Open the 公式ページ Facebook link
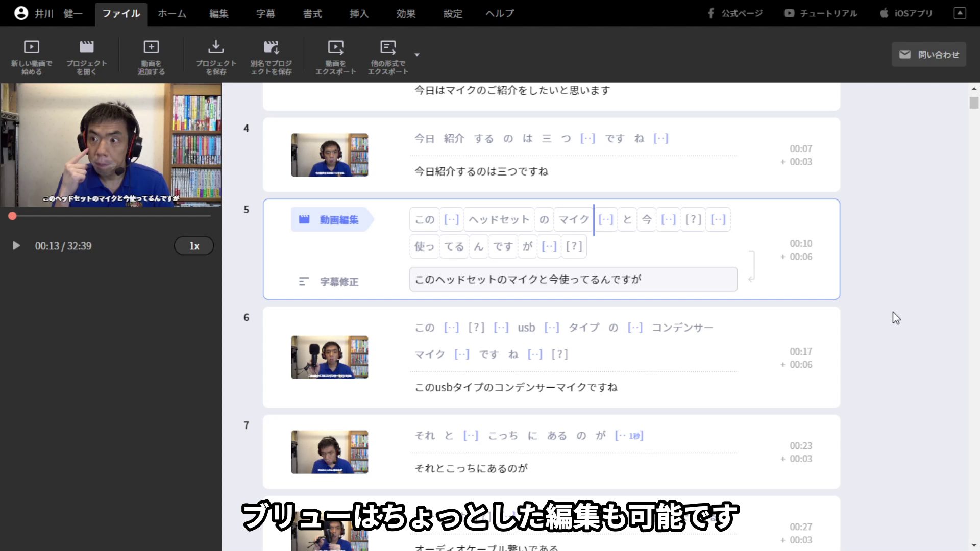980x551 pixels. [735, 13]
